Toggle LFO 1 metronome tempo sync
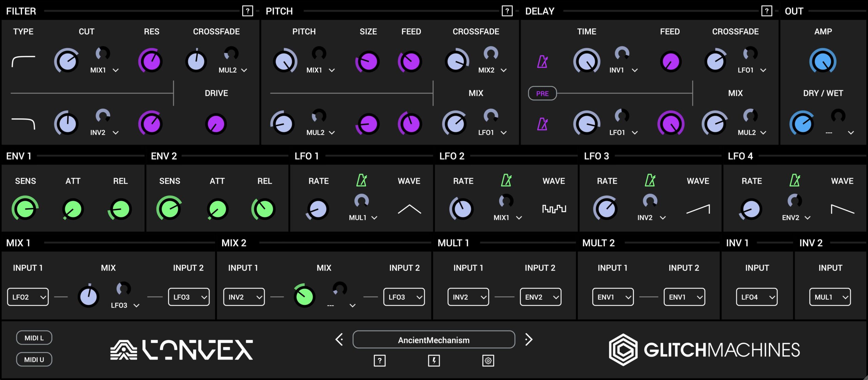 point(361,180)
